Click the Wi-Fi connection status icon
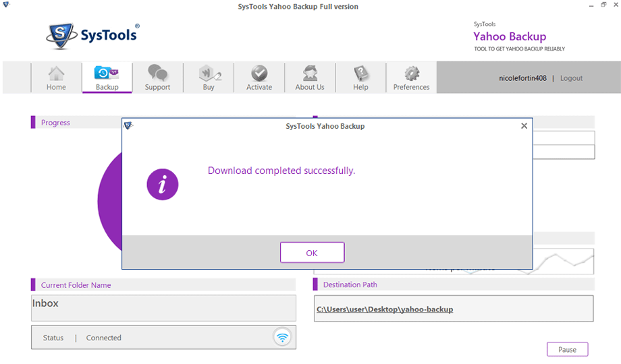 tap(282, 338)
